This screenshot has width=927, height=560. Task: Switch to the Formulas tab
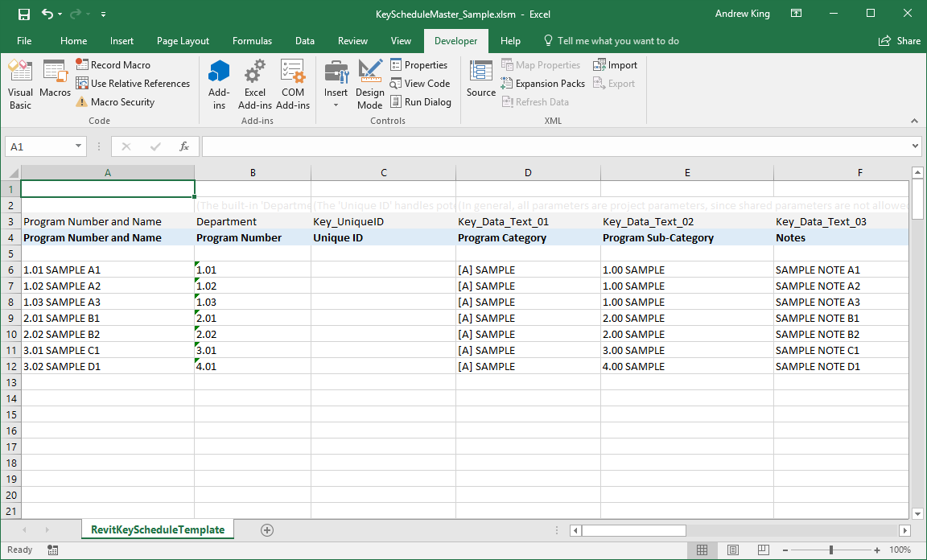point(252,41)
